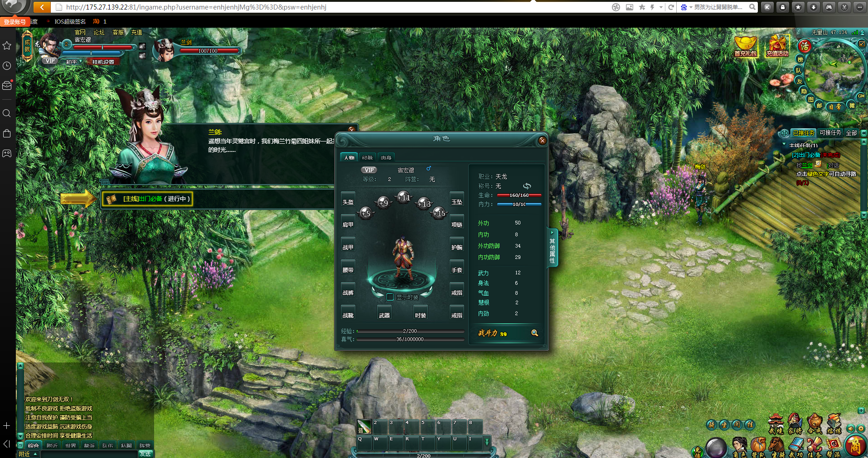868x458 pixels.
Task: Click the 论坛 forum link
Action: 99,33
